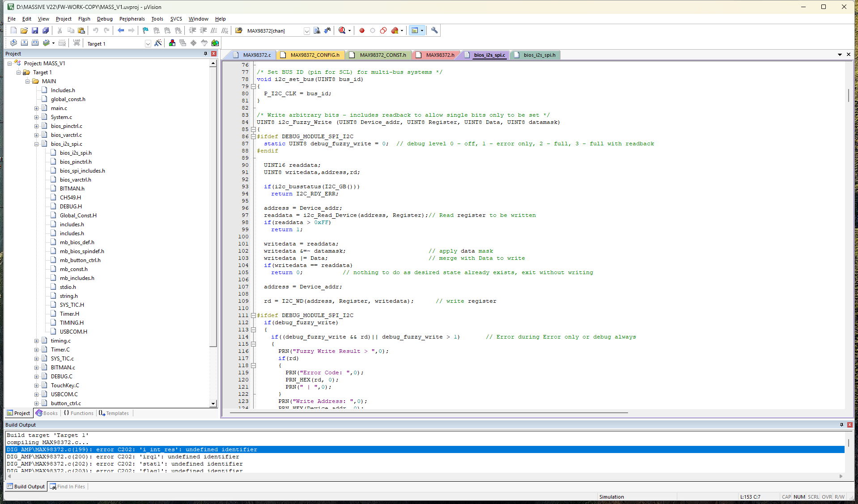858x504 pixels.
Task: Expand timing.c tree node
Action: point(37,341)
